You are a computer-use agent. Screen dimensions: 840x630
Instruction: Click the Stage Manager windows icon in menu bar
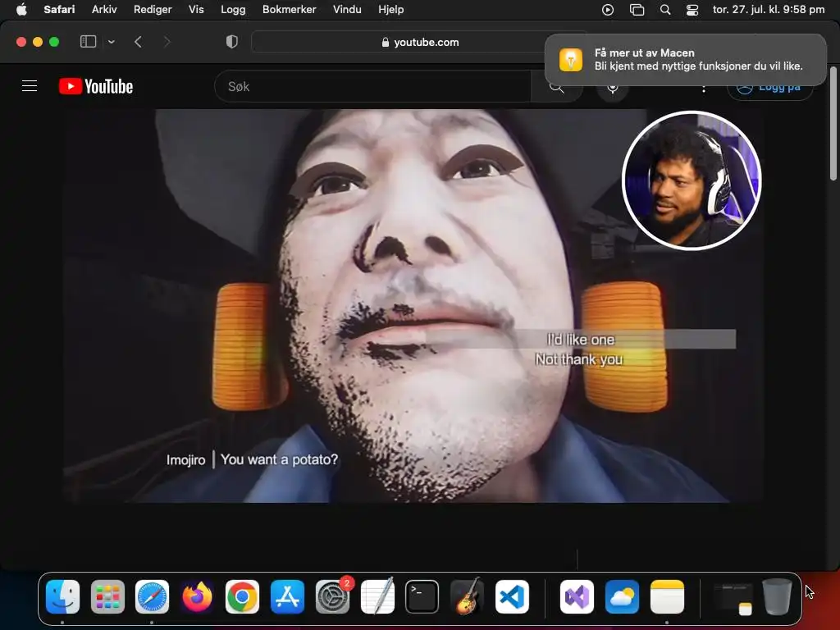pyautogui.click(x=637, y=10)
